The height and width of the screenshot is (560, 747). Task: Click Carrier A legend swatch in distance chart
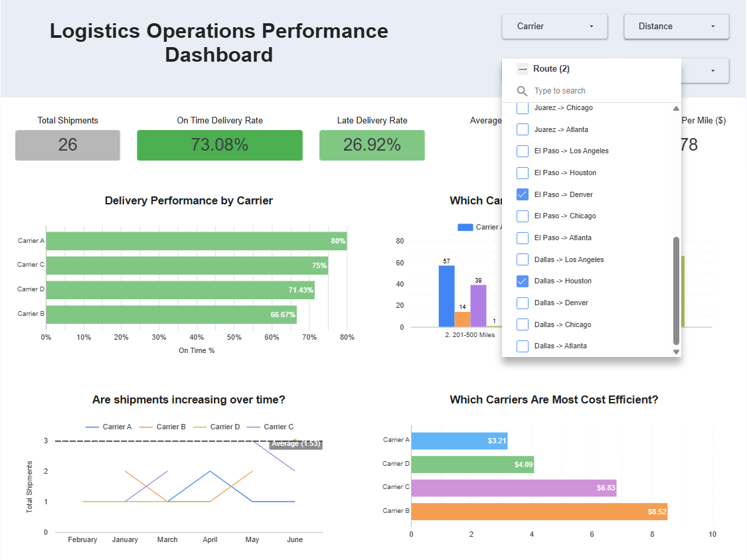tap(465, 227)
